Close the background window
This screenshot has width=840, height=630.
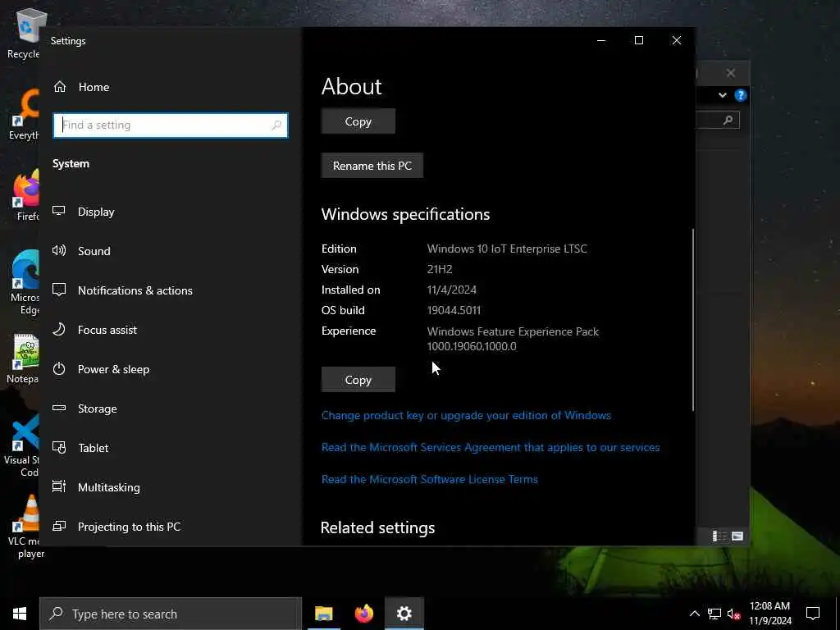point(731,73)
